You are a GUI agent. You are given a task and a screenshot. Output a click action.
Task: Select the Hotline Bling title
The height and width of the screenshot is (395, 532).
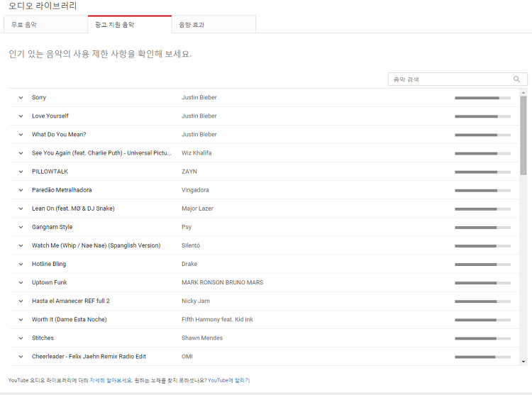click(x=49, y=264)
